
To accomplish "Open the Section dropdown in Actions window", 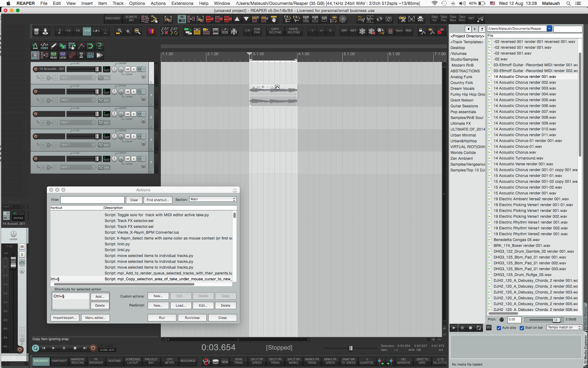I will coord(213,199).
